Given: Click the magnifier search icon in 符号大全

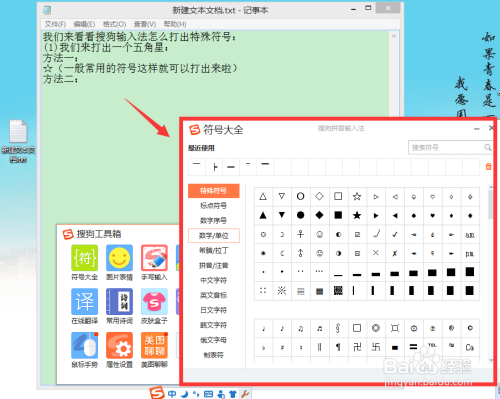Looking at the screenshot, I should 487,147.
